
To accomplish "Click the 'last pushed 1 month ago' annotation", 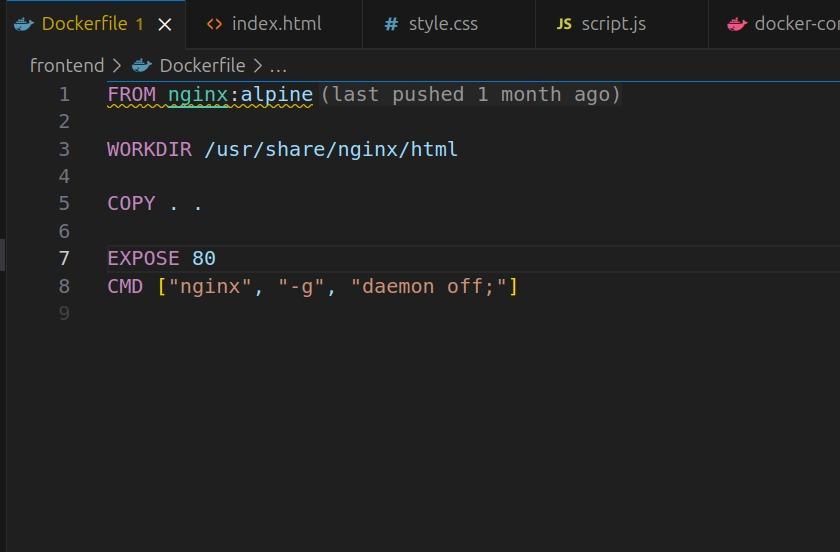I will point(471,95).
